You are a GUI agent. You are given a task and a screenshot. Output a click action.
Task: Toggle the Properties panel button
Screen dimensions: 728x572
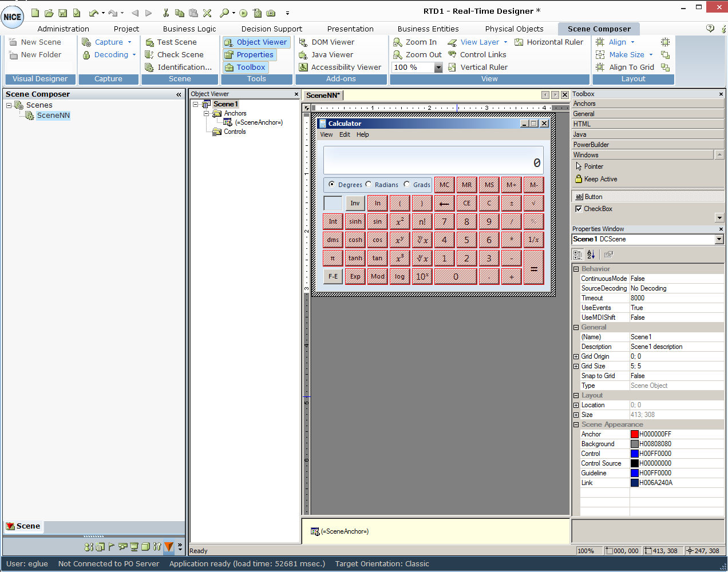point(250,54)
